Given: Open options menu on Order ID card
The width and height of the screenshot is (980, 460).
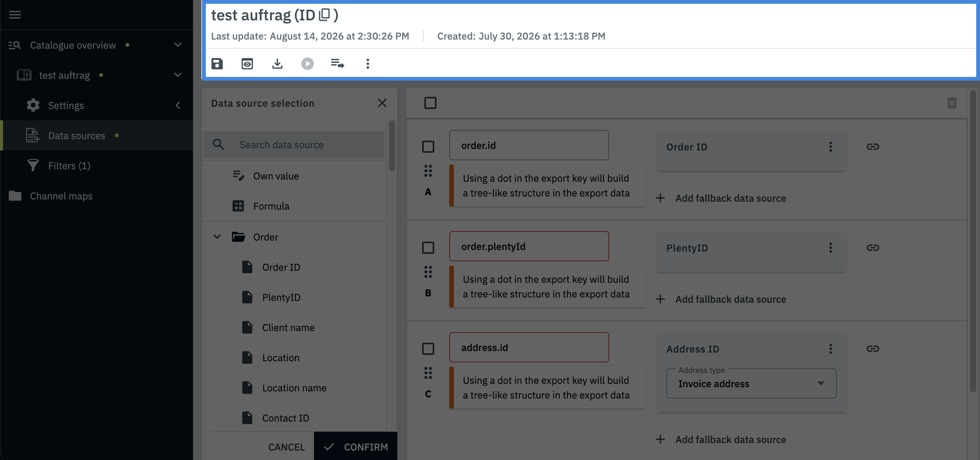Looking at the screenshot, I should pyautogui.click(x=830, y=147).
